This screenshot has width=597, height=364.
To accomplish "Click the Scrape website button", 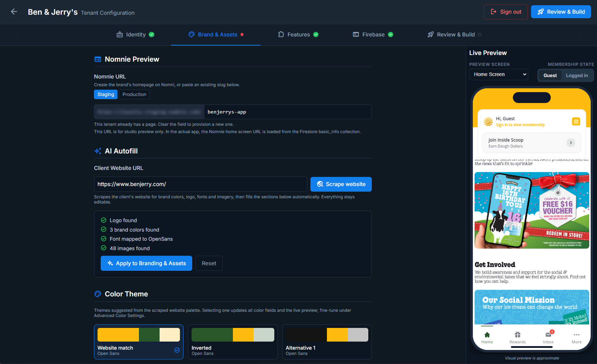I will coord(341,184).
